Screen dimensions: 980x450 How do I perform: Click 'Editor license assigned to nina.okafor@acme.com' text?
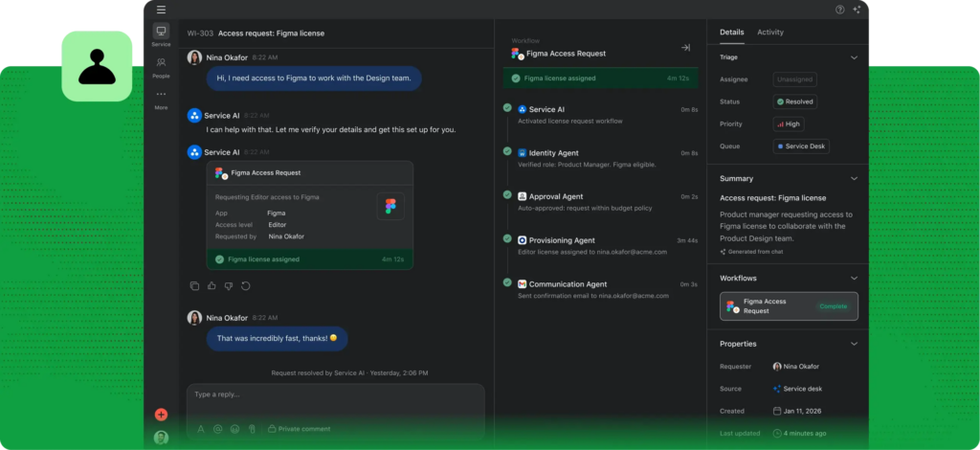click(592, 252)
